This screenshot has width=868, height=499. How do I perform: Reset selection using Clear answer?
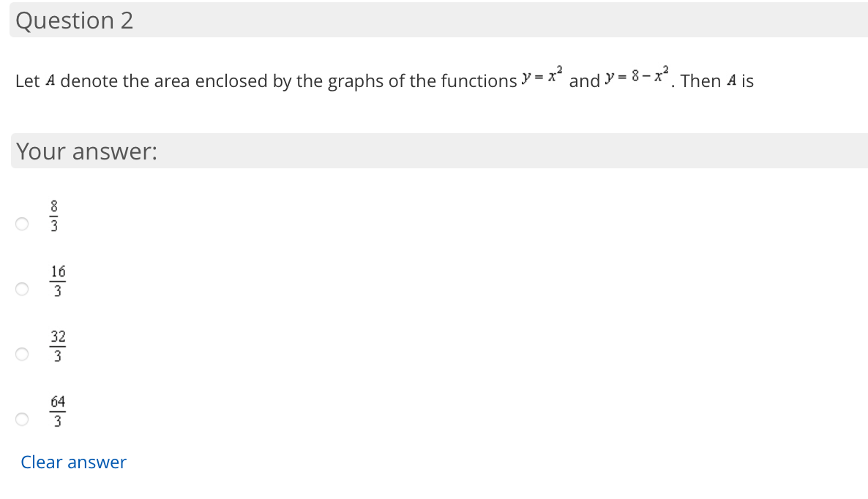pos(73,462)
